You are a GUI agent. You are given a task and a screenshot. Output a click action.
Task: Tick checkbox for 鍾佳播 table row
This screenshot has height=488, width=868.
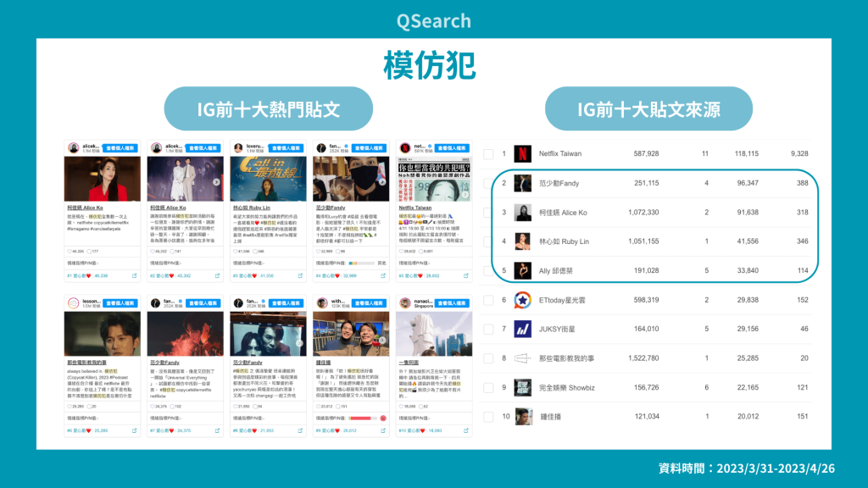(x=488, y=417)
